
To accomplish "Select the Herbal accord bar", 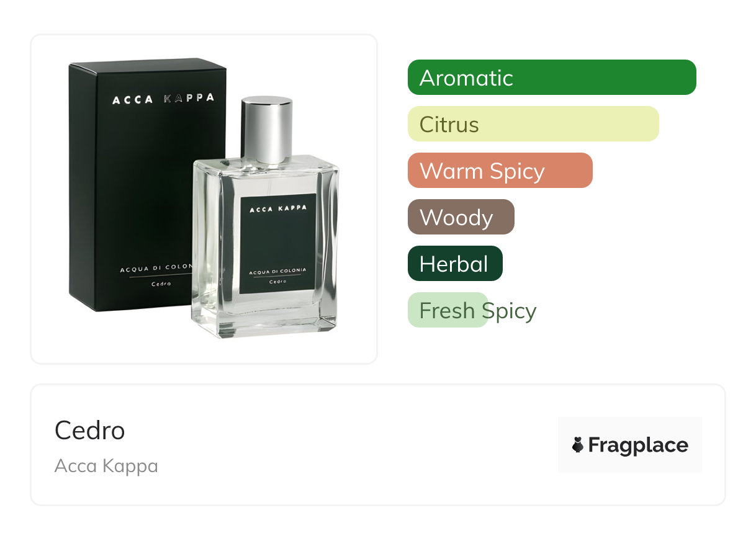I will pyautogui.click(x=455, y=264).
